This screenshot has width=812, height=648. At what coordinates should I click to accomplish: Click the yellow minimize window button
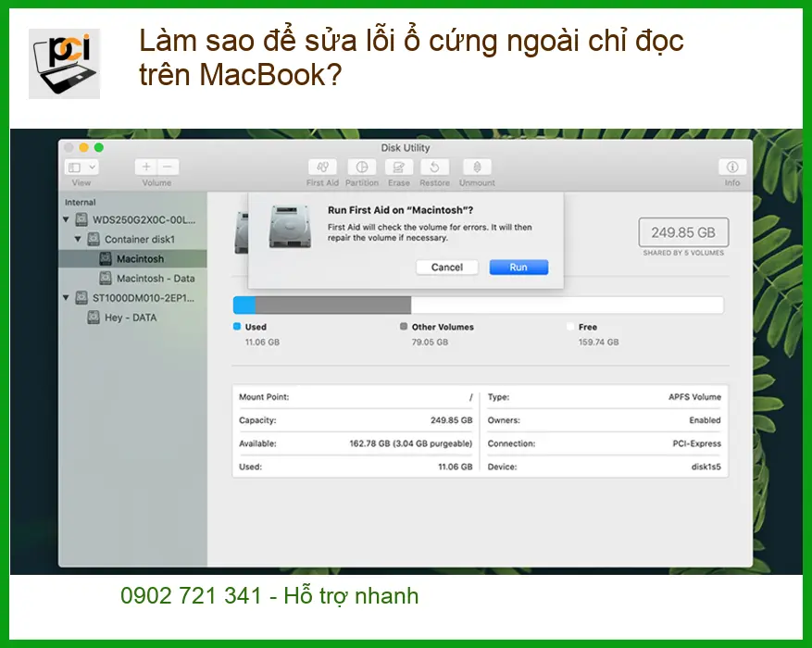click(84, 147)
